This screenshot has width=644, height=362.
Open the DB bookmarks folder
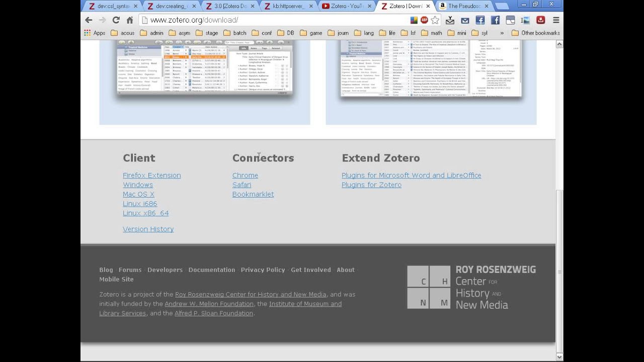[285, 33]
